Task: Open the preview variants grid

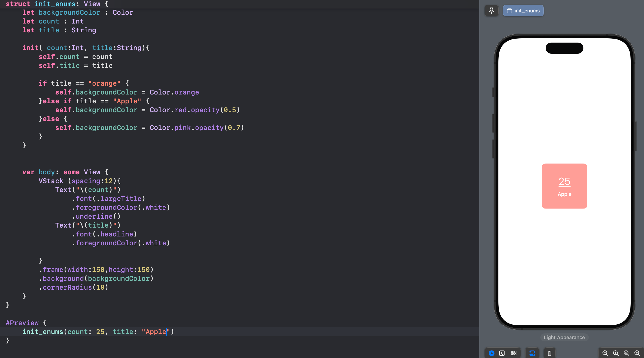Action: [x=514, y=353]
